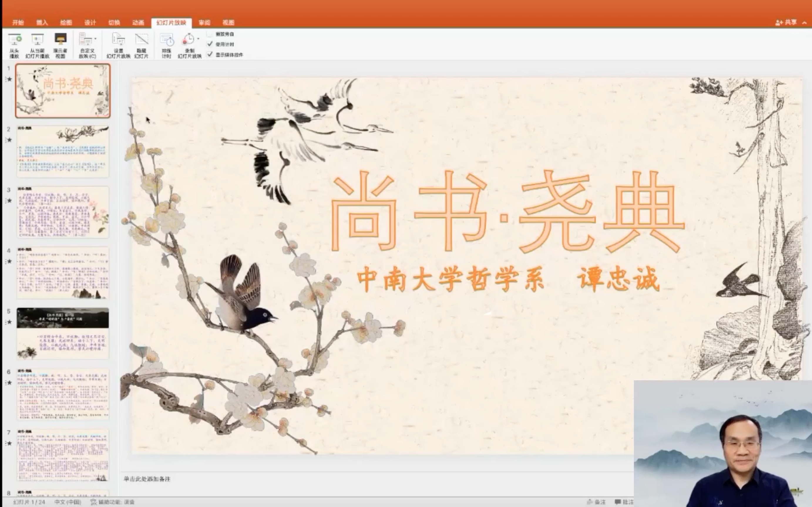Click Hide Slide button (隐藏幻灯片)
Viewport: 812px width, 507px height.
click(142, 45)
